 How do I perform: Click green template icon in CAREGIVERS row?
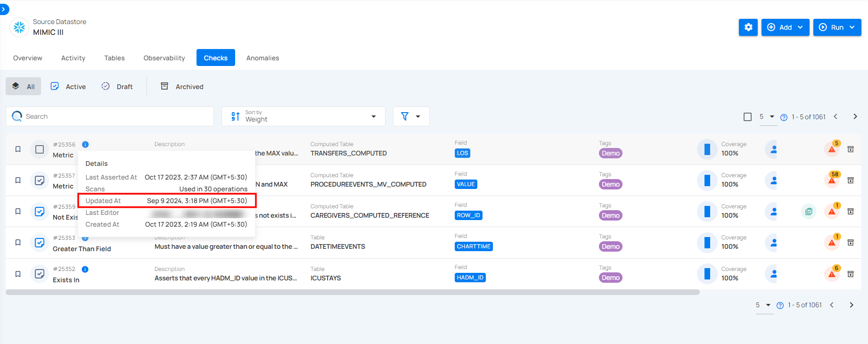[809, 212]
